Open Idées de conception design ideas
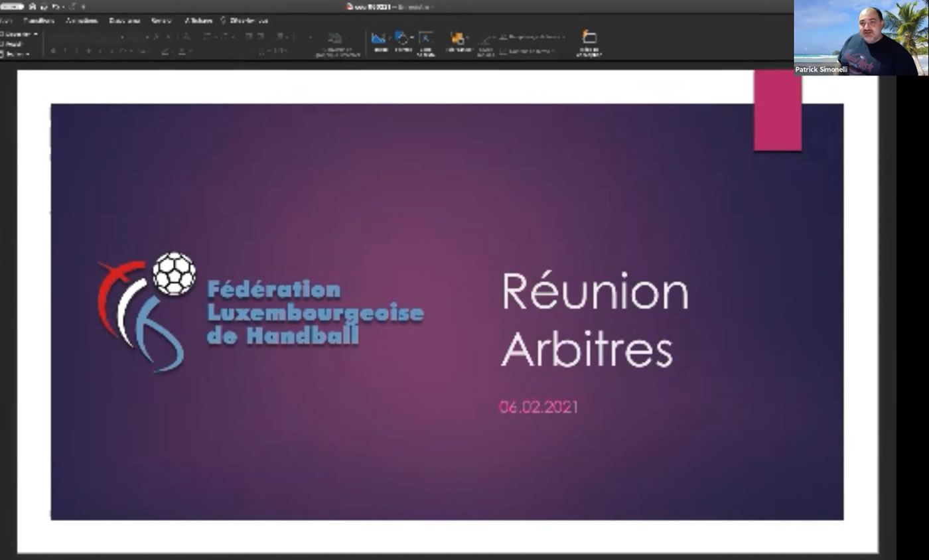Screen dimensions: 929x560 coord(589,41)
